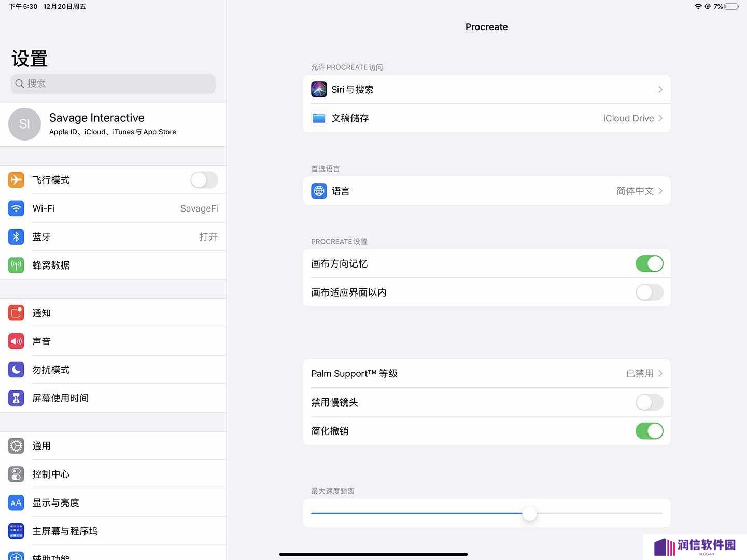Enable 画布适应界面以内 switch
The height and width of the screenshot is (560, 747).
pyautogui.click(x=650, y=292)
